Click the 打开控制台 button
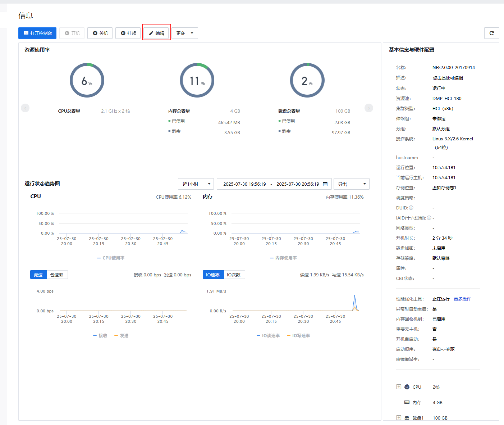Image resolution: width=504 pixels, height=425 pixels. coord(37,33)
